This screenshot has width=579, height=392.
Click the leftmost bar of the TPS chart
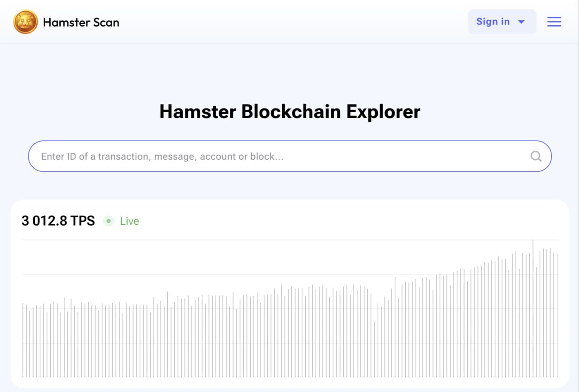(x=23, y=339)
